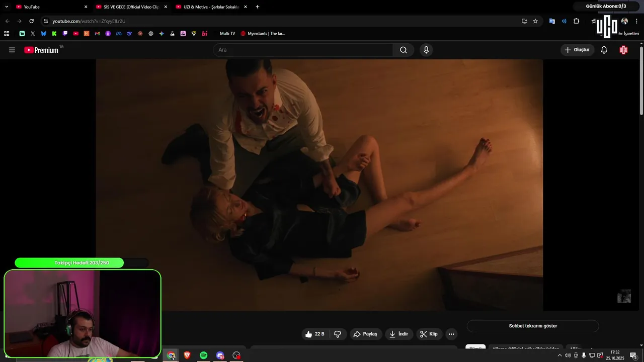This screenshot has width=644, height=362.
Task: Click the address bar URL
Action: pyautogui.click(x=89, y=21)
